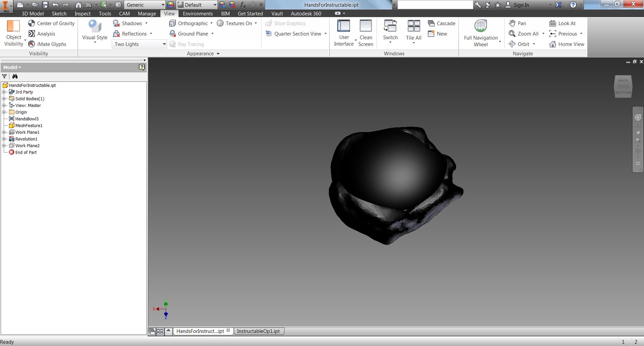Toggle iMate Glyphs visibility

[47, 44]
